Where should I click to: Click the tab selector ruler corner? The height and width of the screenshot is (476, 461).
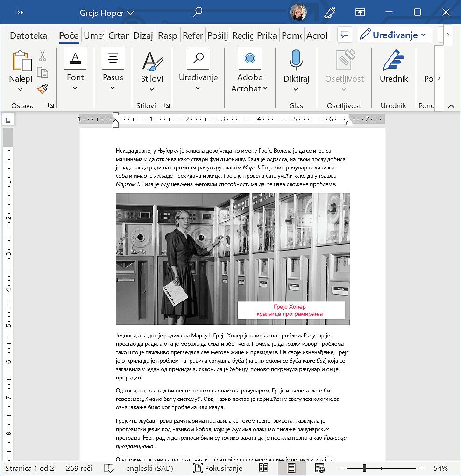click(x=8, y=120)
